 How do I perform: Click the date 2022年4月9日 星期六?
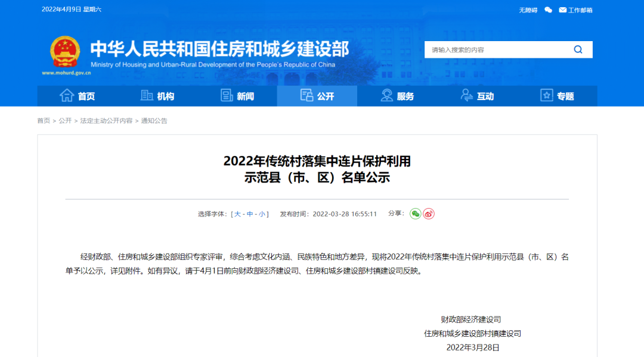coord(72,10)
